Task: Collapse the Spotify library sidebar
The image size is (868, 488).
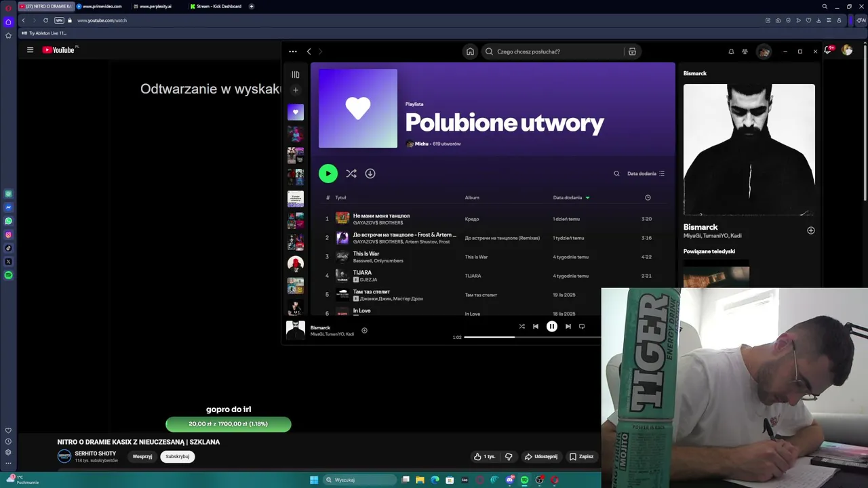Action: (295, 75)
